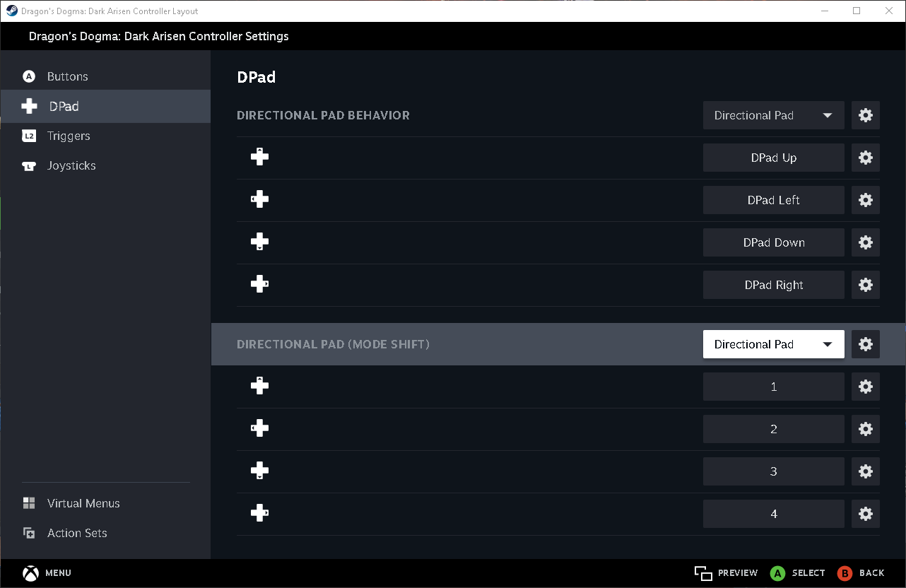Open gear settings for Directional Pad (Mode Shift)
The height and width of the screenshot is (588, 906).
[x=866, y=344]
